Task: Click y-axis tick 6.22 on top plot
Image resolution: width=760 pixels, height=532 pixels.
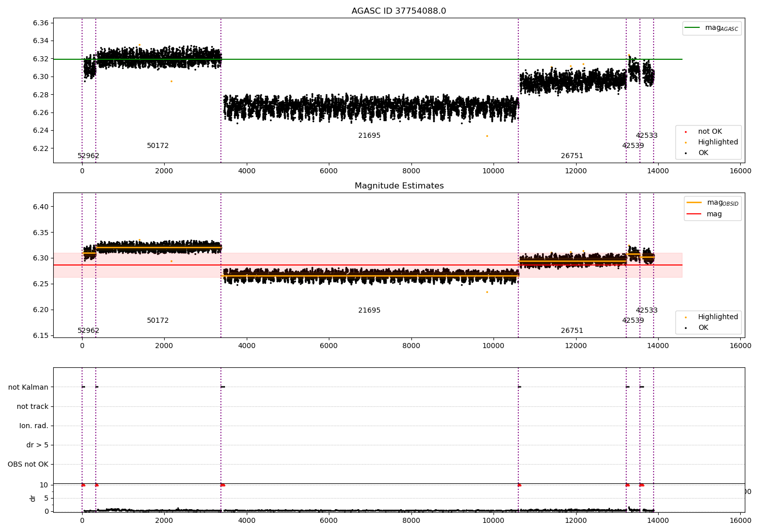Action: [x=40, y=148]
